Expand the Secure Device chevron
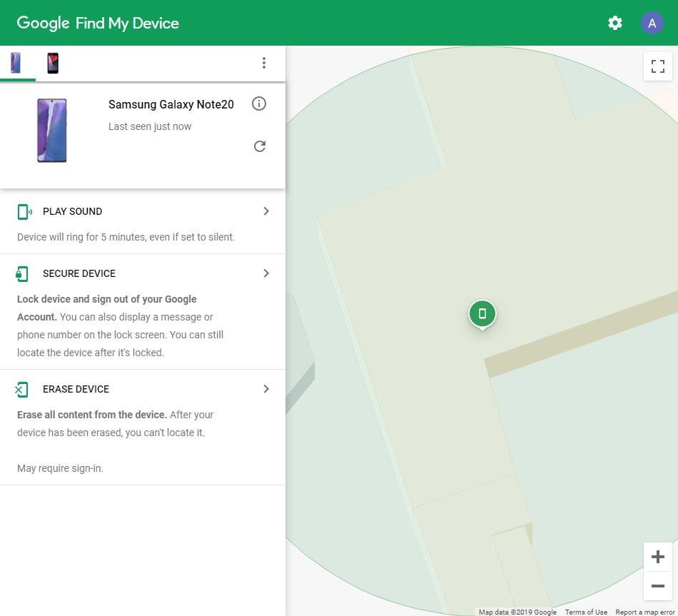The image size is (678, 616). coord(266,273)
